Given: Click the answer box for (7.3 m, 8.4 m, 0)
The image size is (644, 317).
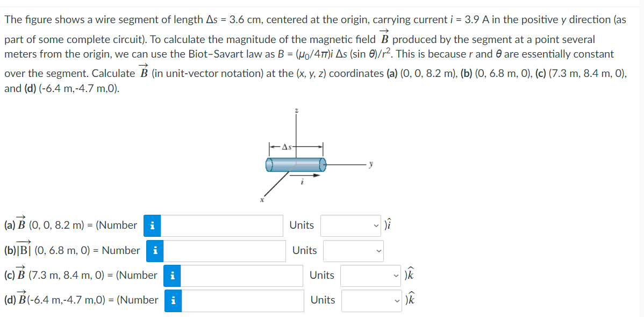Looking at the screenshot, I should (x=242, y=276).
